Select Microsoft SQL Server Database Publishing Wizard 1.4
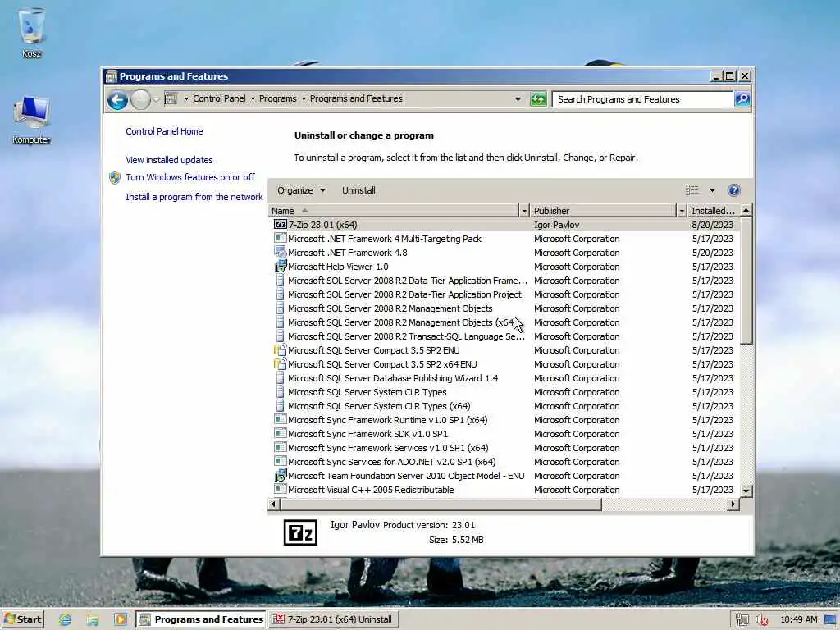This screenshot has width=840, height=630. pos(393,377)
